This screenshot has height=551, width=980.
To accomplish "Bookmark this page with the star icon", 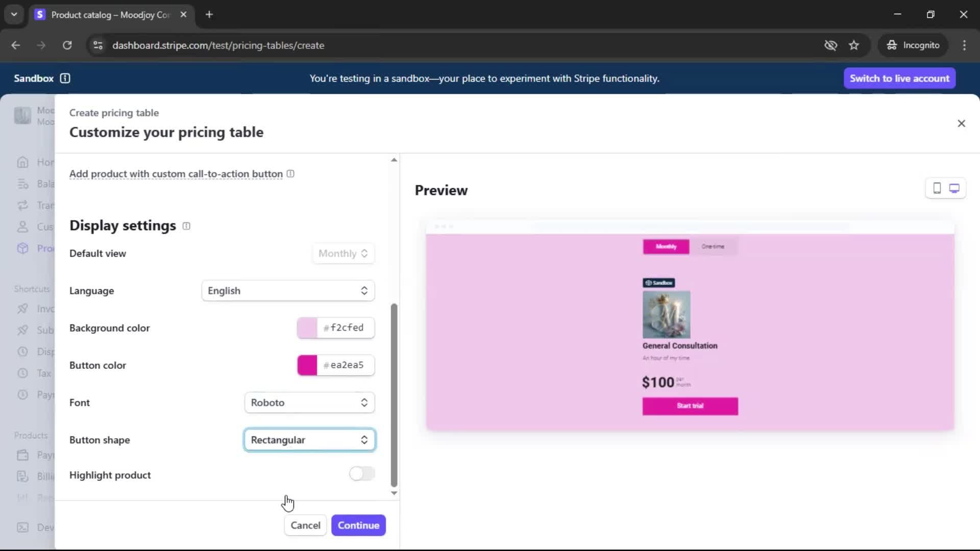I will [x=854, y=45].
